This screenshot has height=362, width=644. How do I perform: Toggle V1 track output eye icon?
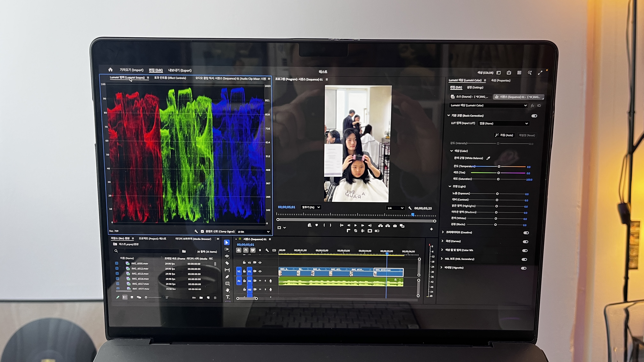click(260, 271)
